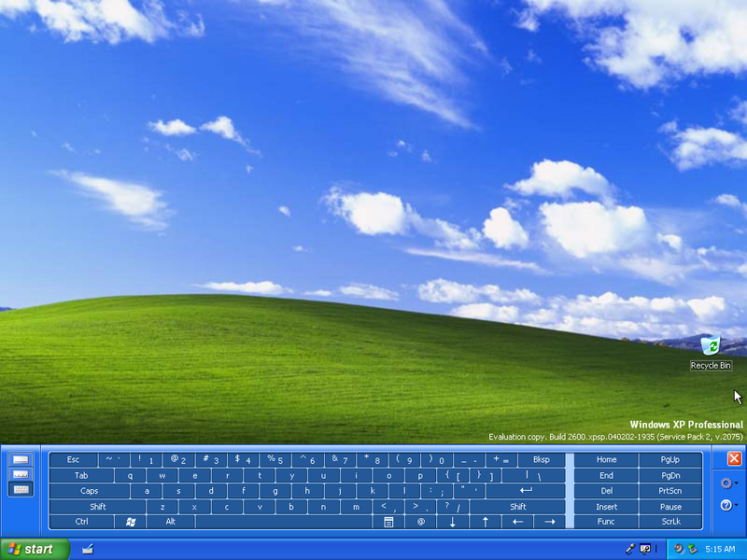This screenshot has width=747, height=560.
Task: Tap the plus and equals key
Action: [x=501, y=460]
